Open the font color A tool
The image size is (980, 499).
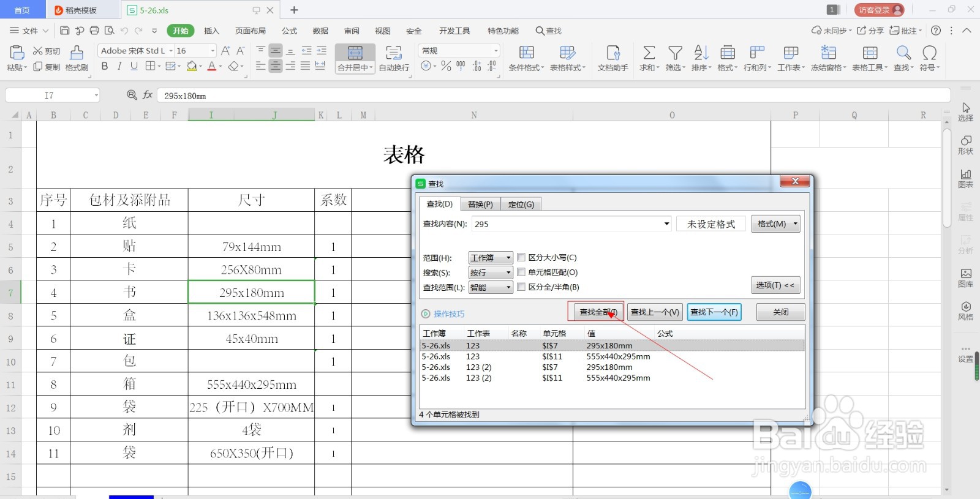211,66
